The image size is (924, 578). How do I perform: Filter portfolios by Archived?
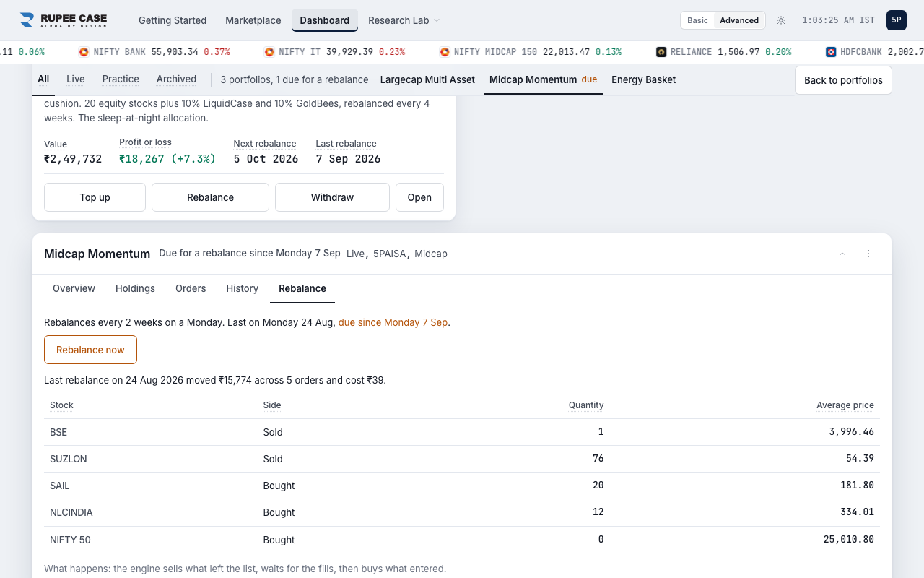coord(176,79)
